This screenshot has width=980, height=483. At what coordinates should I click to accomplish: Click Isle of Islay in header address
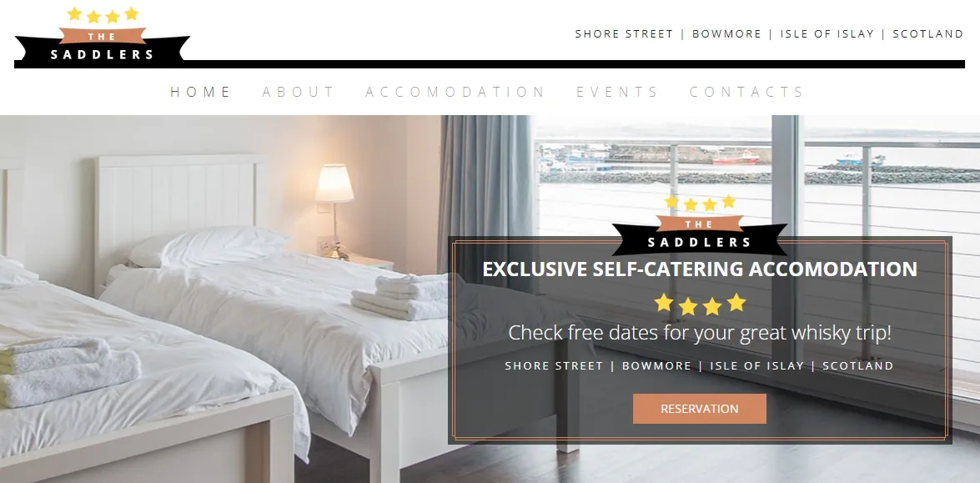point(827,33)
